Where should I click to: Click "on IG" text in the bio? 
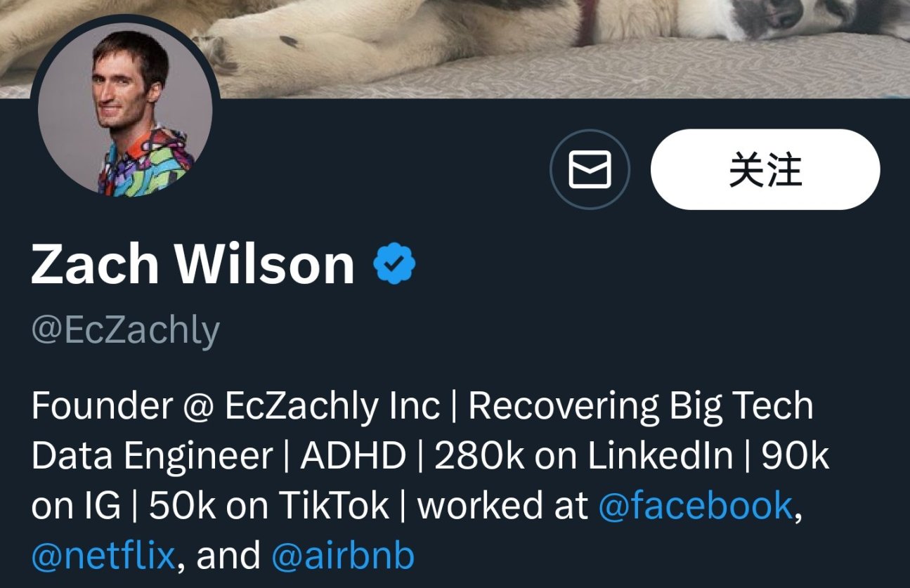[x=76, y=507]
